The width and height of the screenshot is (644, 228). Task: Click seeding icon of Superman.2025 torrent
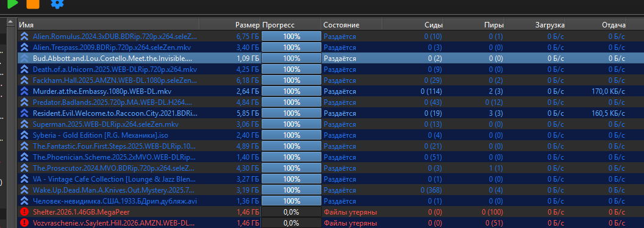pyautogui.click(x=24, y=124)
